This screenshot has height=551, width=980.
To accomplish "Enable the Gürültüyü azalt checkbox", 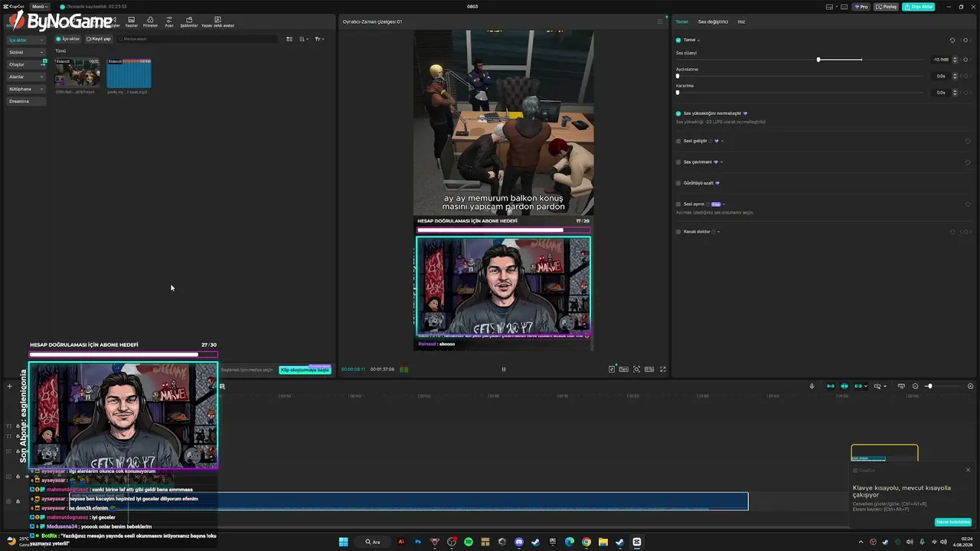I will coord(678,183).
